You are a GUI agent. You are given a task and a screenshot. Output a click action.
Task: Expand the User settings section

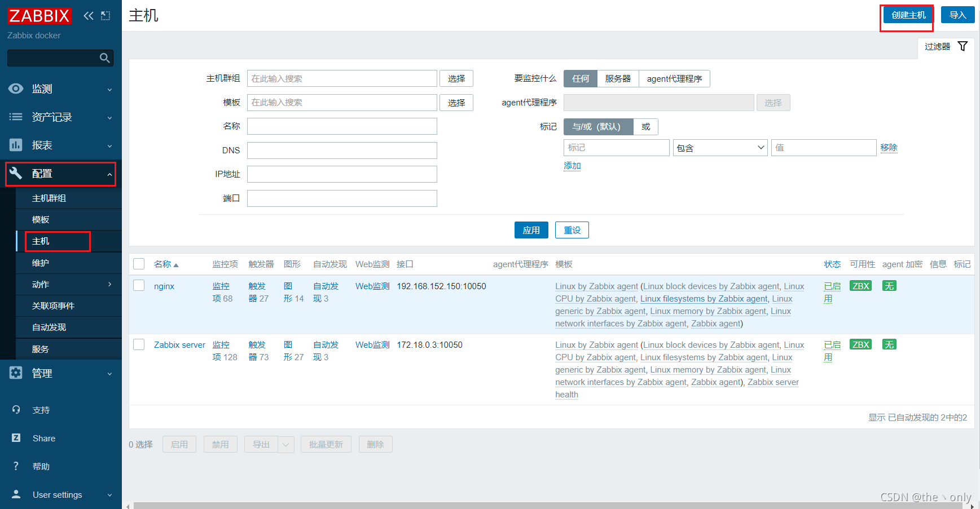(109, 495)
